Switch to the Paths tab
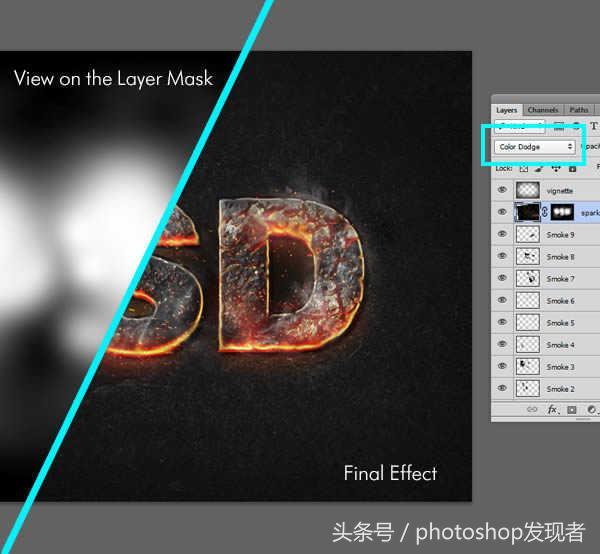 click(579, 110)
